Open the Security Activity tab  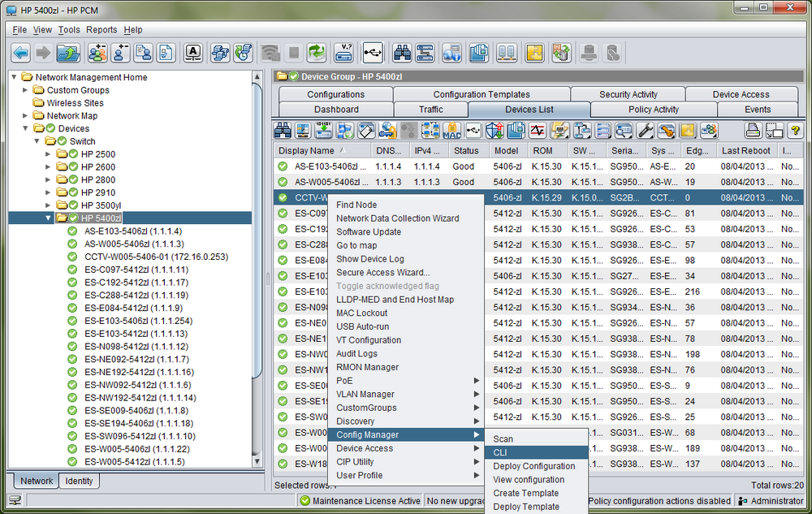click(x=628, y=94)
